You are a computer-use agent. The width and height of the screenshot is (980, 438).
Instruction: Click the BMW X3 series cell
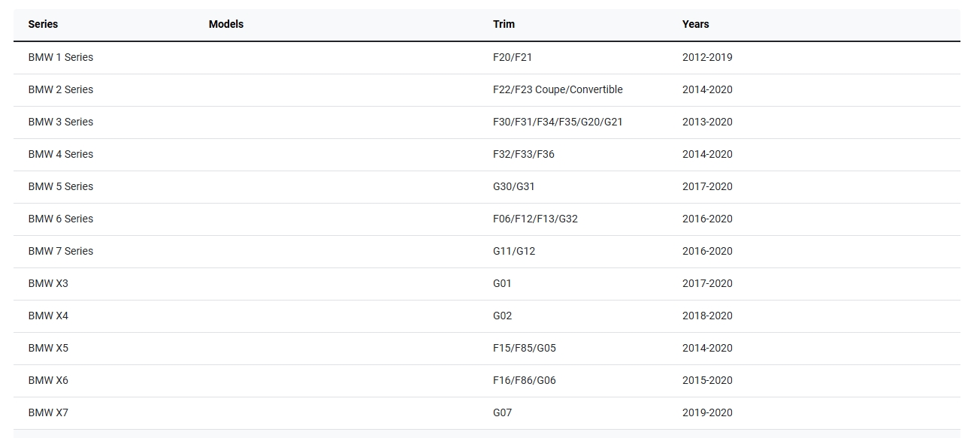(48, 283)
